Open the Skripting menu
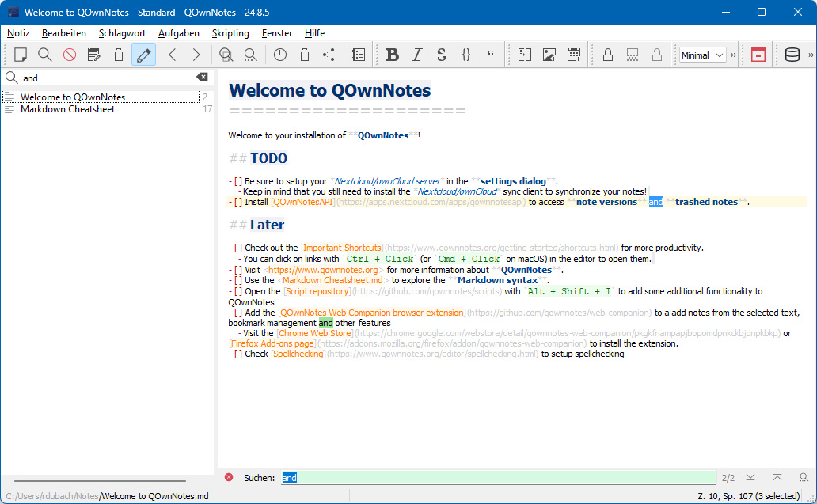This screenshot has height=504, width=817. click(x=230, y=32)
